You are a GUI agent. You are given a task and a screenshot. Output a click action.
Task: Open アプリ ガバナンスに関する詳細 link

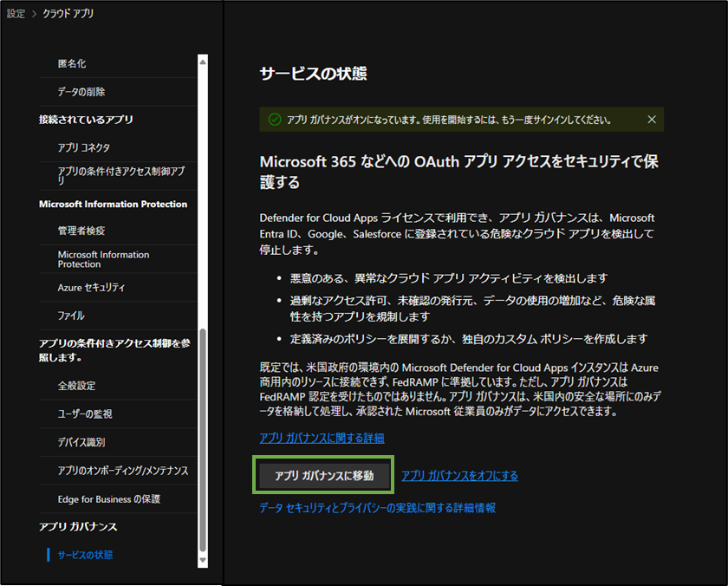click(x=322, y=438)
